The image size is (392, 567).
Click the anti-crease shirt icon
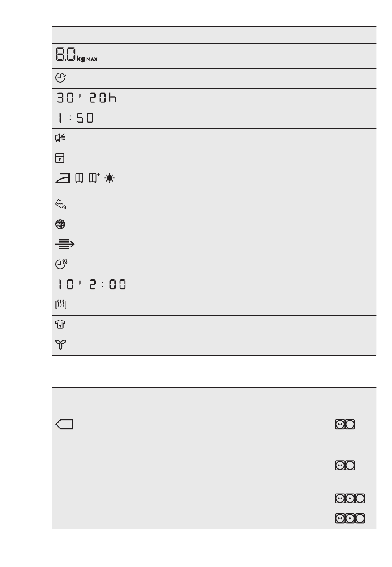pyautogui.click(x=60, y=325)
